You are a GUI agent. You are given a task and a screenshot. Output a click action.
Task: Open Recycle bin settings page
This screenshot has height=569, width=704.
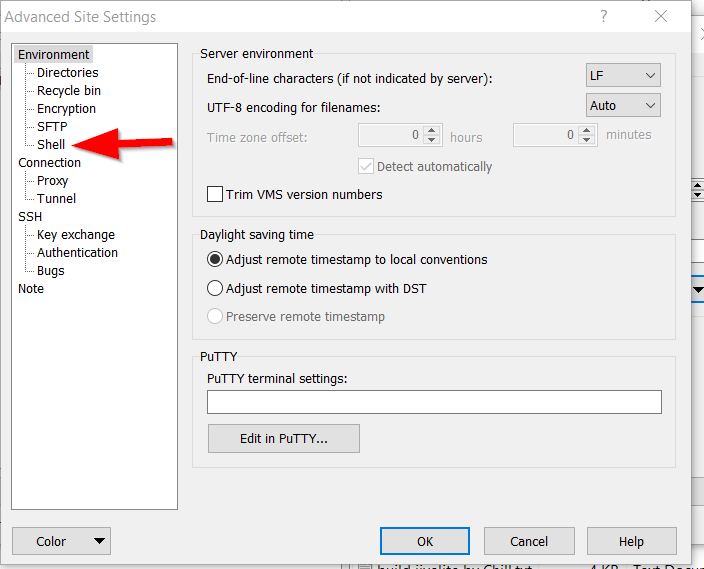pyautogui.click(x=68, y=90)
